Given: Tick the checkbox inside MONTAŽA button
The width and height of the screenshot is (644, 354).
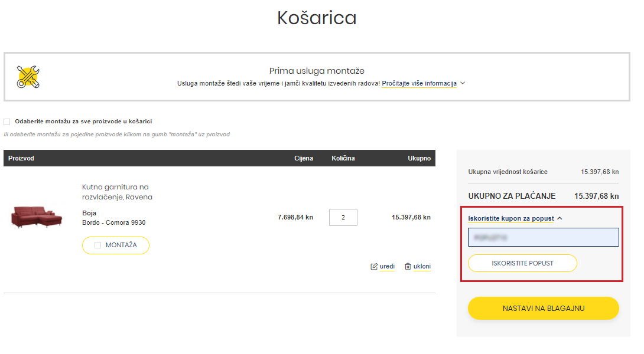Looking at the screenshot, I should click(x=98, y=245).
